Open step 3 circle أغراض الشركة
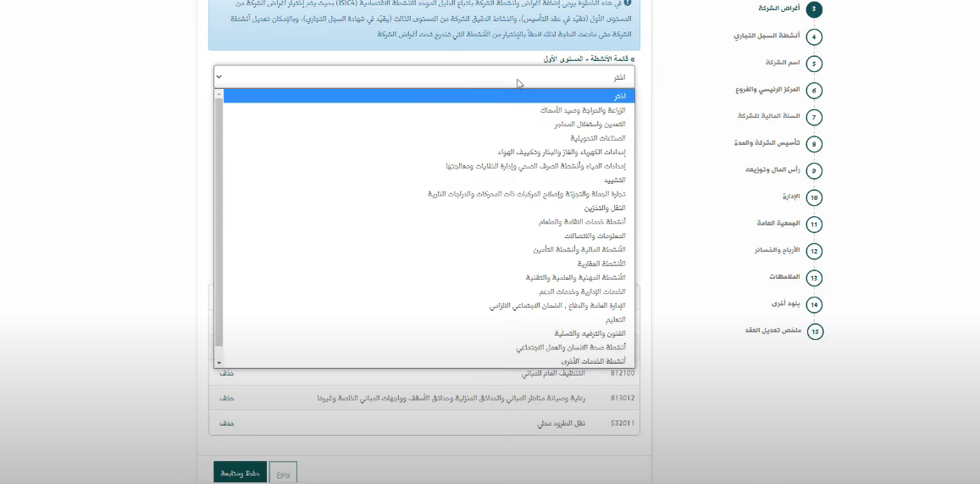Screen dimensions: 980x484 coord(813,9)
